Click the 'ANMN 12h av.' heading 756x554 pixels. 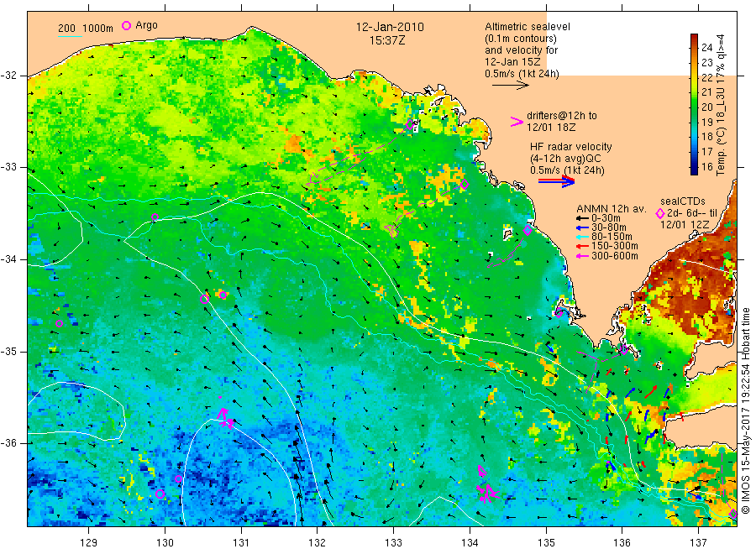coord(612,209)
